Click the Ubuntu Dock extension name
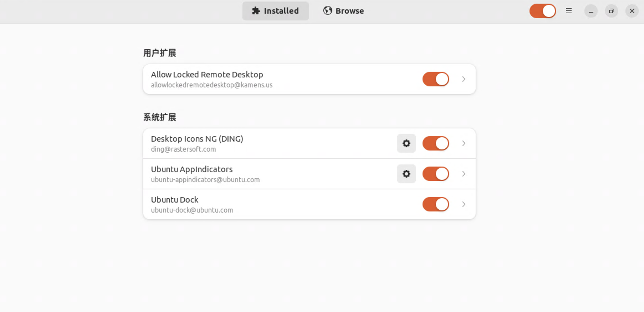Screen dimensions: 644x312 175,200
